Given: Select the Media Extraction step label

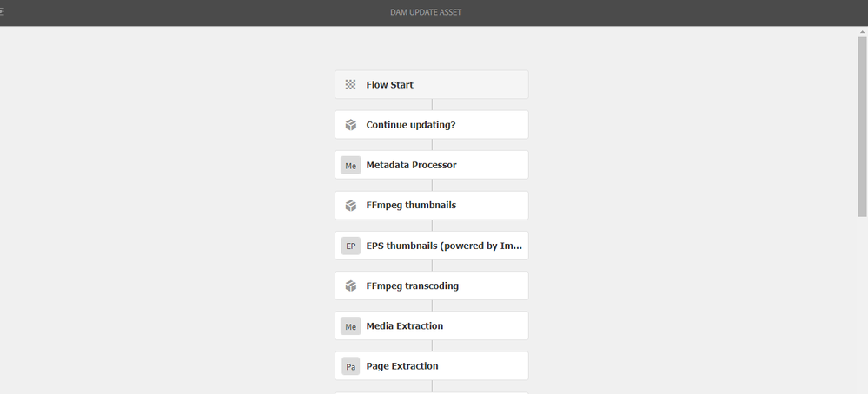Looking at the screenshot, I should (x=404, y=326).
